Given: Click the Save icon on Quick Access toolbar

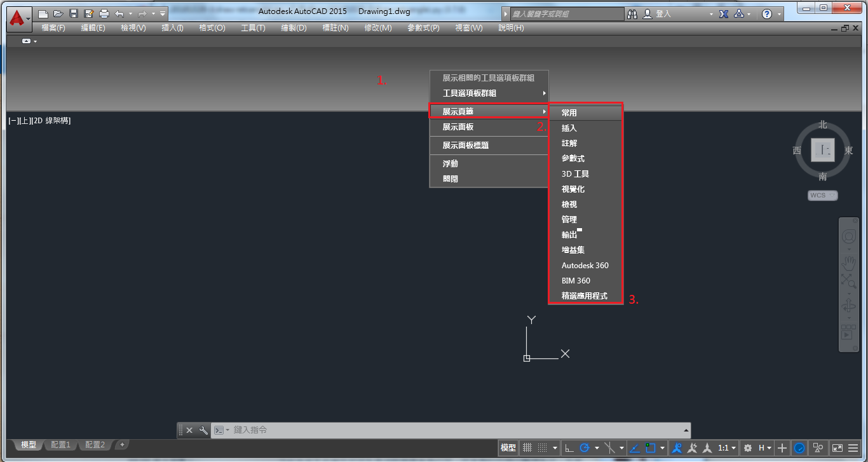Looking at the screenshot, I should tap(74, 13).
